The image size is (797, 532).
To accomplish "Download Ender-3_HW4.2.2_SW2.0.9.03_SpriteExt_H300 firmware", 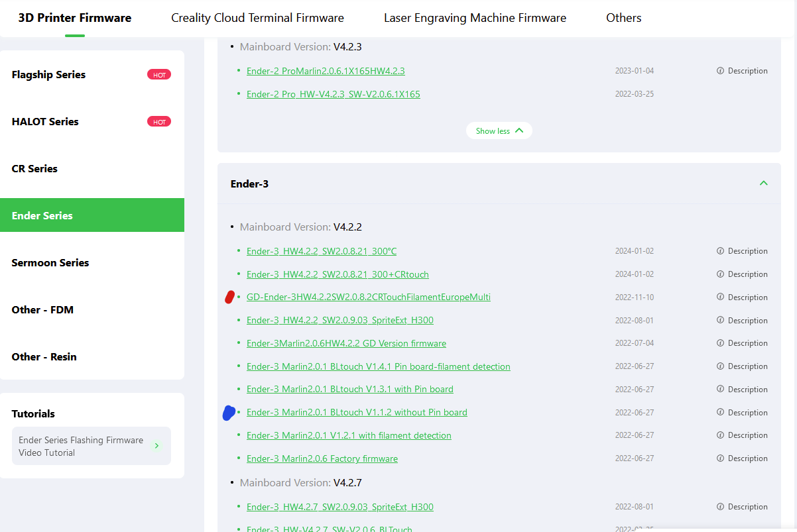I will [340, 321].
